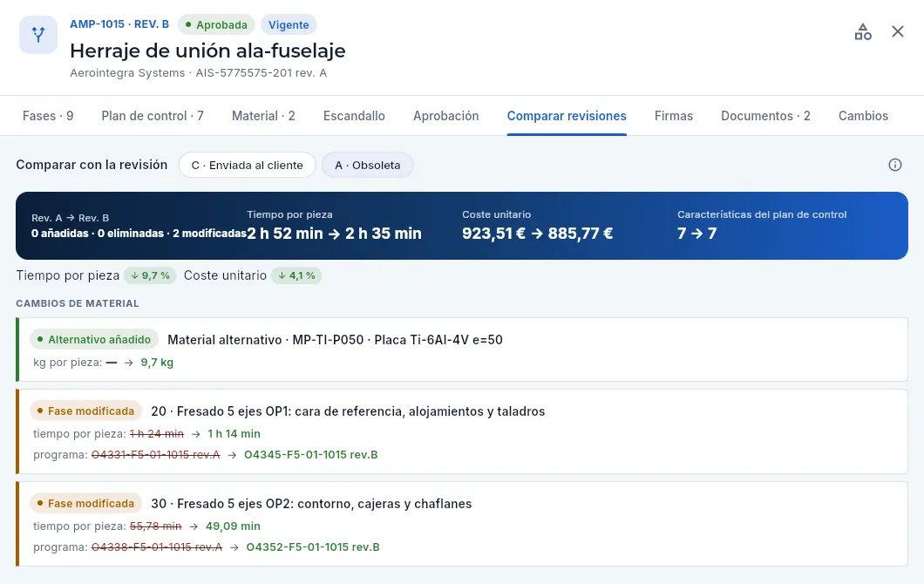The image size is (924, 584).
Task: Click the Vigente badge
Action: (x=289, y=24)
